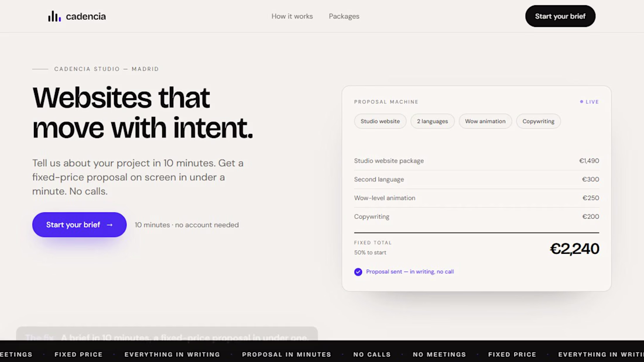Click the €1,490 price value

point(589,161)
